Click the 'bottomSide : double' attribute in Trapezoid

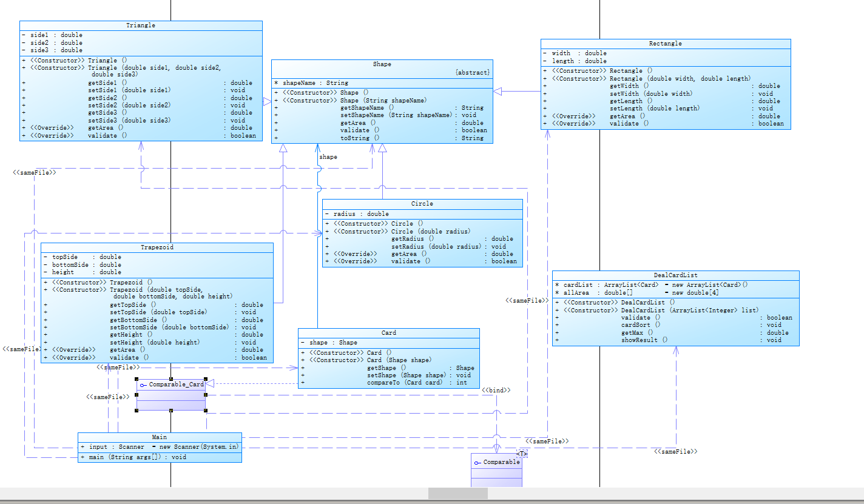pos(83,265)
